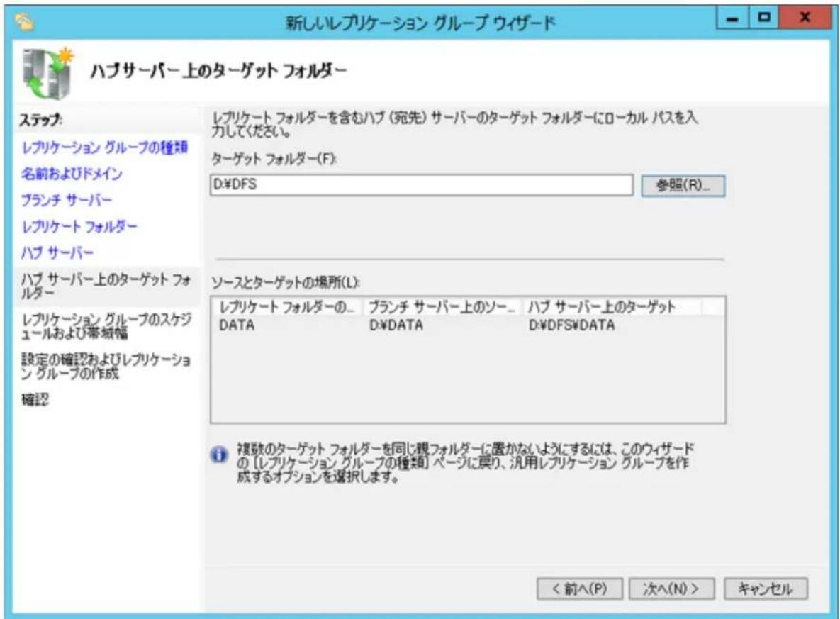Click column header レプリケート フォルダーの...
The height and width of the screenshot is (619, 840).
pyautogui.click(x=288, y=307)
